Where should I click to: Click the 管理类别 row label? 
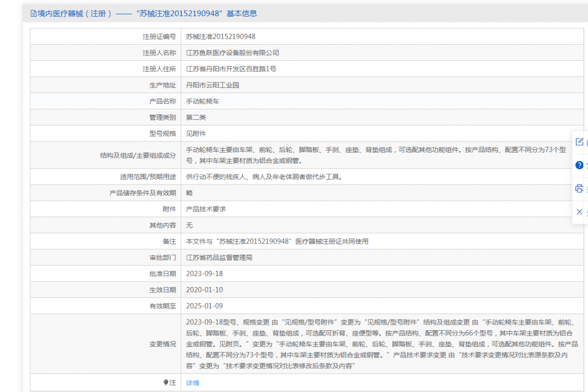click(x=163, y=118)
